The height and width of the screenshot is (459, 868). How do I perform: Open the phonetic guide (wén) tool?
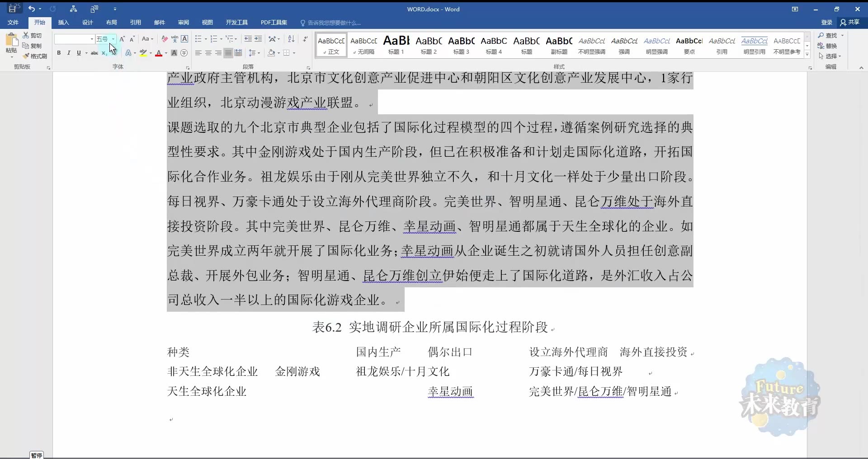[175, 39]
